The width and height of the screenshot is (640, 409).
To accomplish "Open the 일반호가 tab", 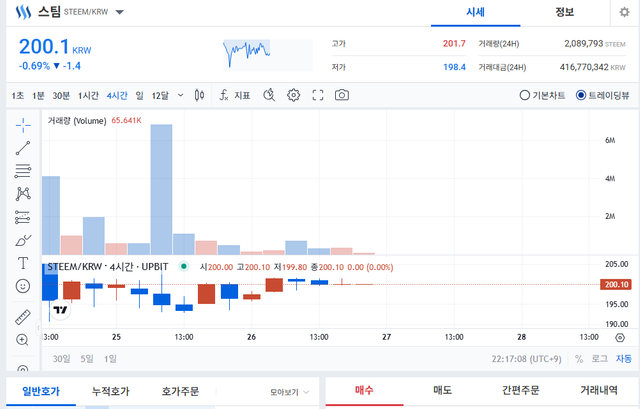I will pyautogui.click(x=41, y=391).
